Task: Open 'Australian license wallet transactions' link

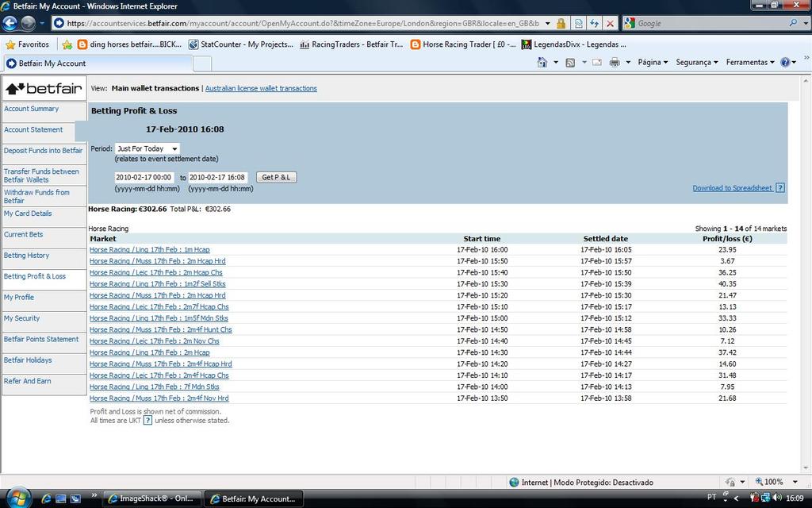Action: coord(261,89)
